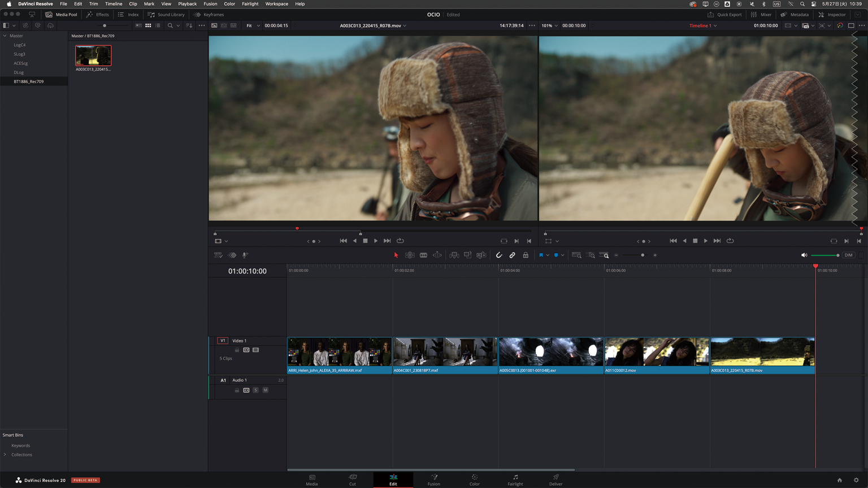Viewport: 868px width, 488px height.
Task: Open the Inspector panel
Action: tap(832, 15)
